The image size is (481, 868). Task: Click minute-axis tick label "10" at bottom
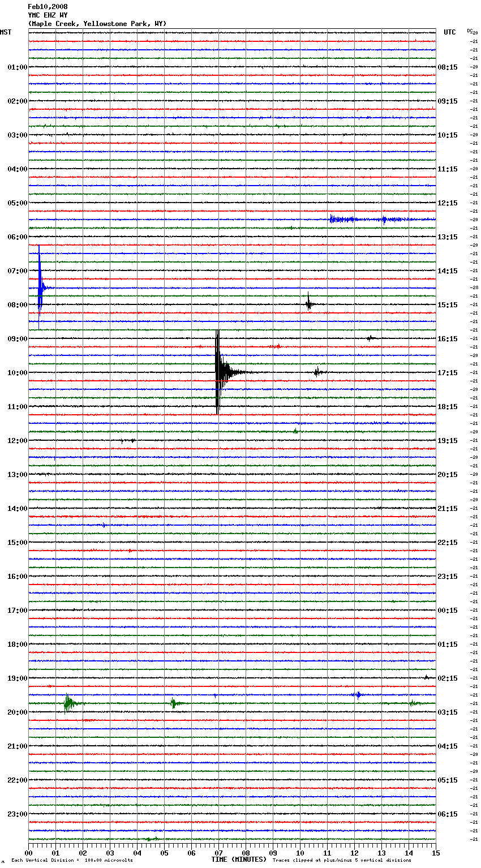[300, 853]
